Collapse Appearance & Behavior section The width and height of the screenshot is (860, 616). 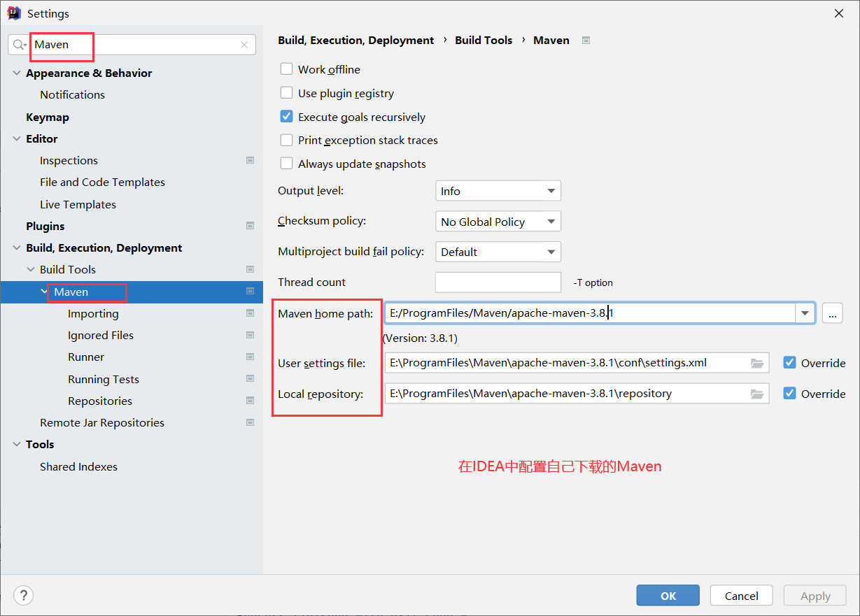tap(17, 73)
